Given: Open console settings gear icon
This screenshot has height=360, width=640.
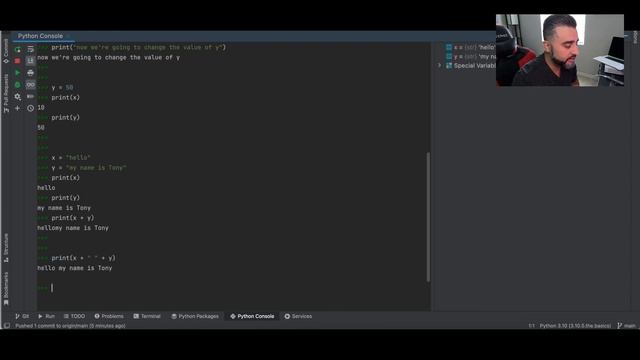Looking at the screenshot, I should [x=18, y=97].
